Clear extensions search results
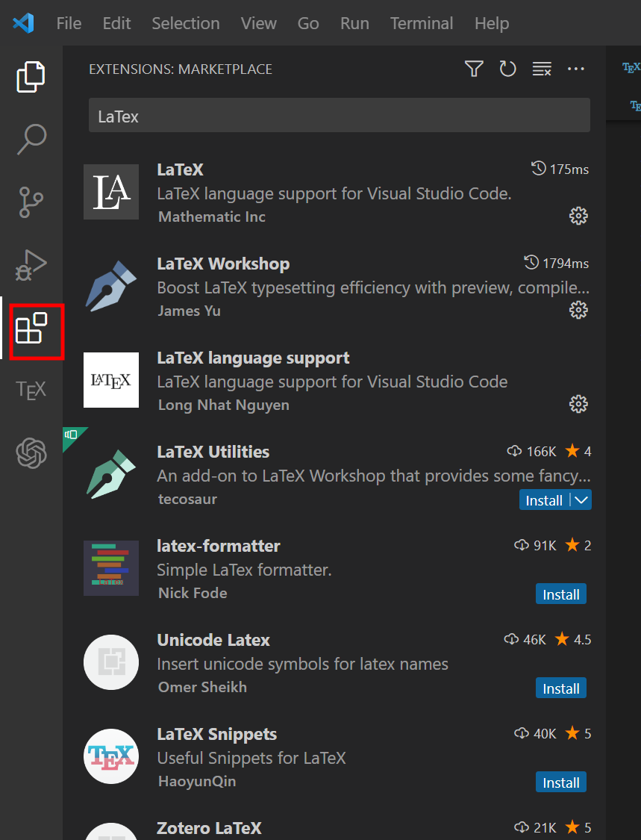 (x=542, y=69)
